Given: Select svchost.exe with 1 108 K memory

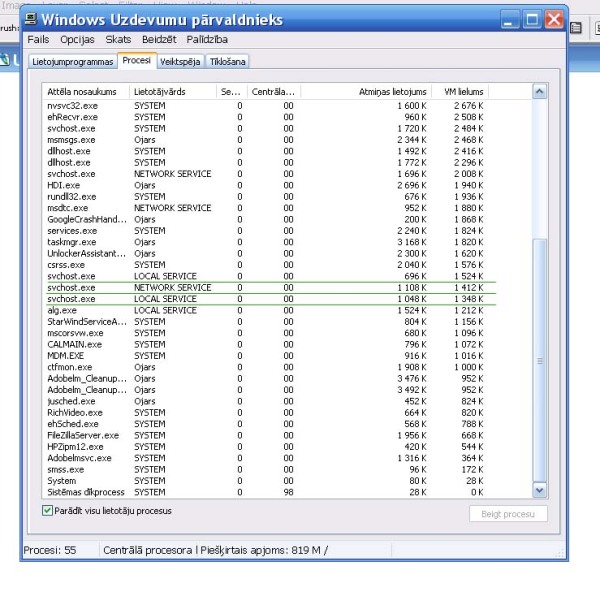Looking at the screenshot, I should (x=265, y=288).
